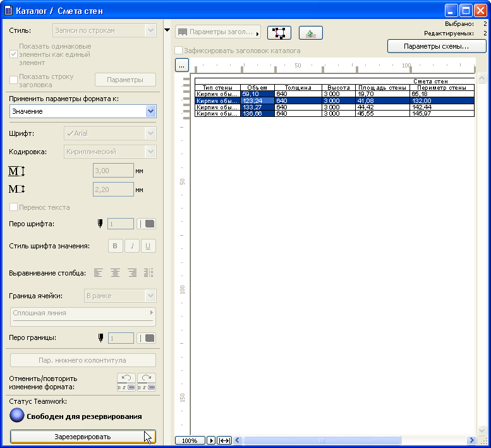Select the Объем column header
Screen dimensions: 491x448
[x=257, y=88]
